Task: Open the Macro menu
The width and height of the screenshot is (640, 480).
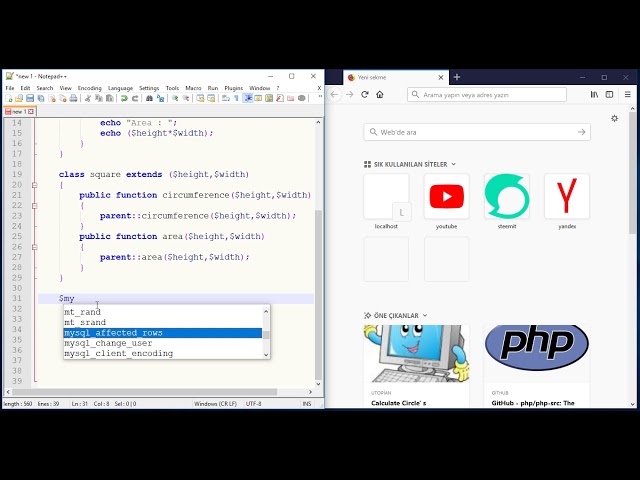Action: click(x=193, y=88)
